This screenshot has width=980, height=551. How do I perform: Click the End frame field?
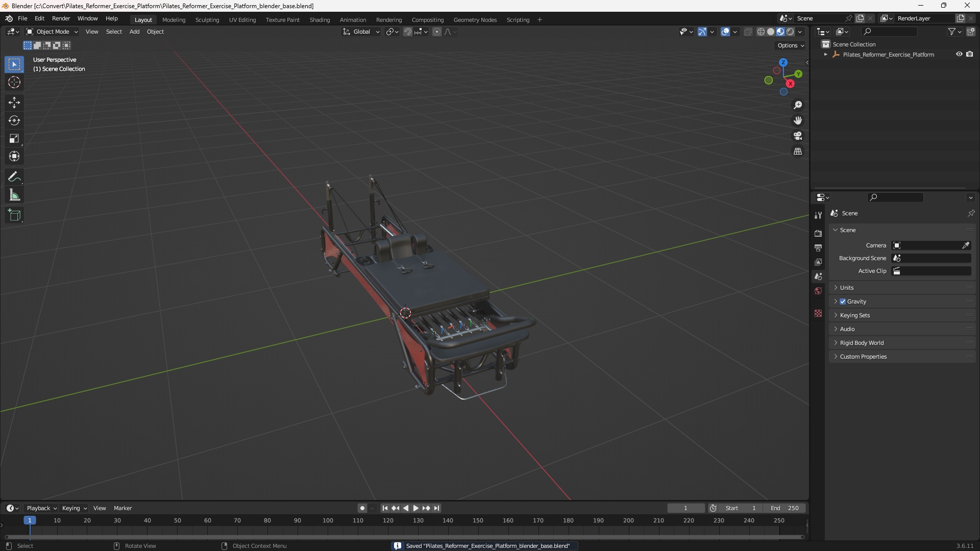(785, 508)
